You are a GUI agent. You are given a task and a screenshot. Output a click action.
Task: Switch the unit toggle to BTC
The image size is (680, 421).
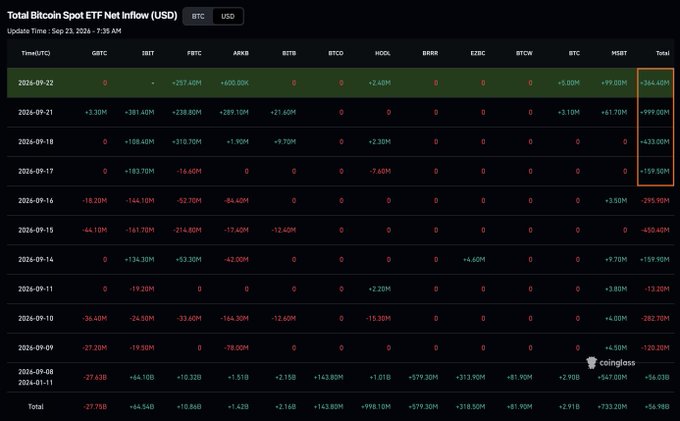(198, 16)
